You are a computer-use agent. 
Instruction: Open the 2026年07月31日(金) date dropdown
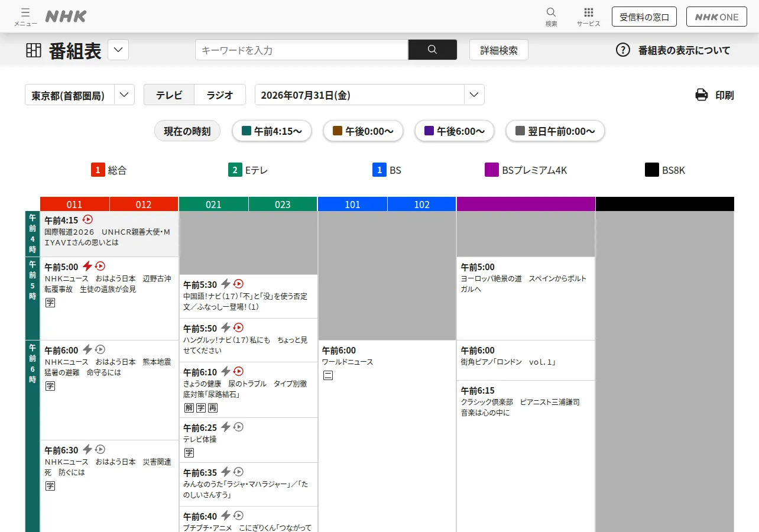(369, 95)
